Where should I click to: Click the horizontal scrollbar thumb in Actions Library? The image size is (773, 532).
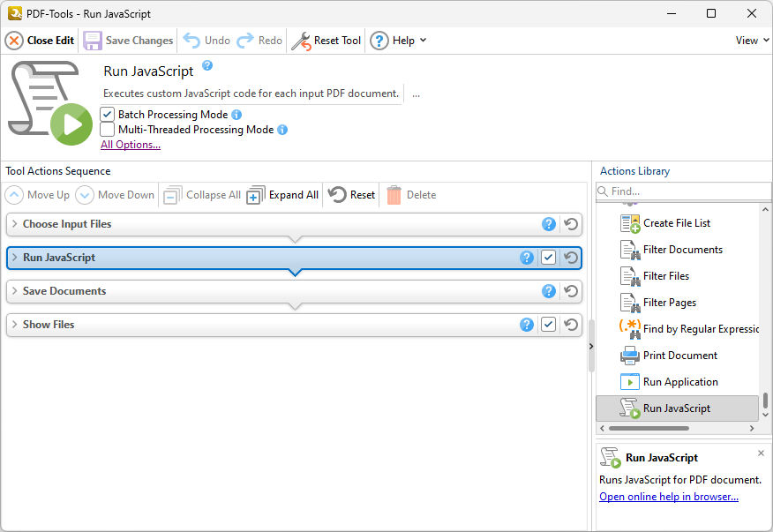click(x=649, y=429)
